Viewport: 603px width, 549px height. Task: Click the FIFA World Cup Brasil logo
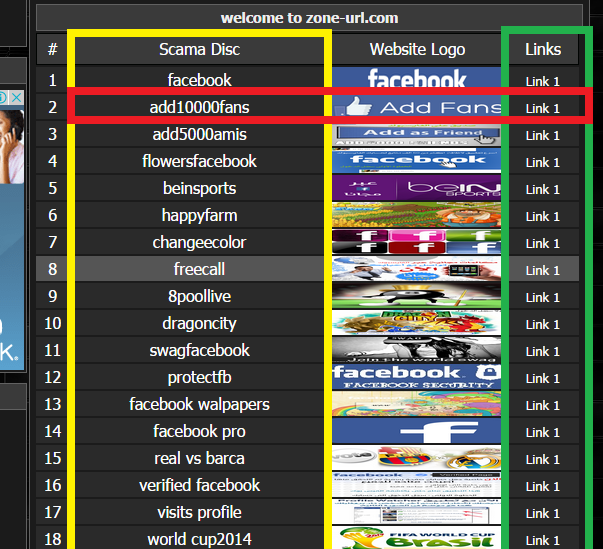(x=416, y=538)
